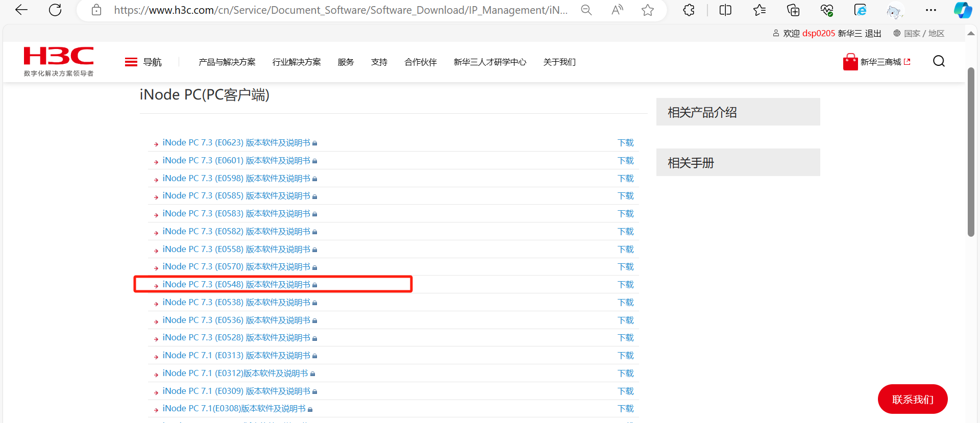The width and height of the screenshot is (980, 423).
Task: Open the 支持 menu
Action: pos(379,62)
